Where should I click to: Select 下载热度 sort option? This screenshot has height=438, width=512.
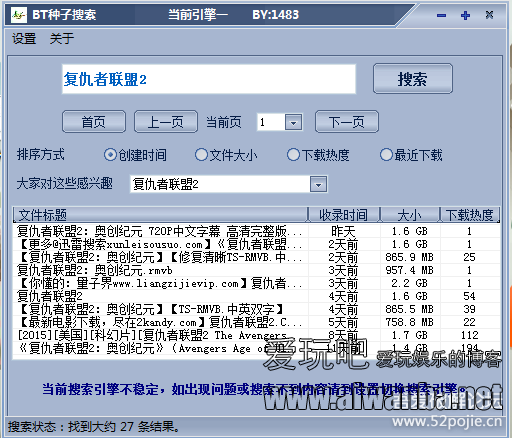[318, 155]
